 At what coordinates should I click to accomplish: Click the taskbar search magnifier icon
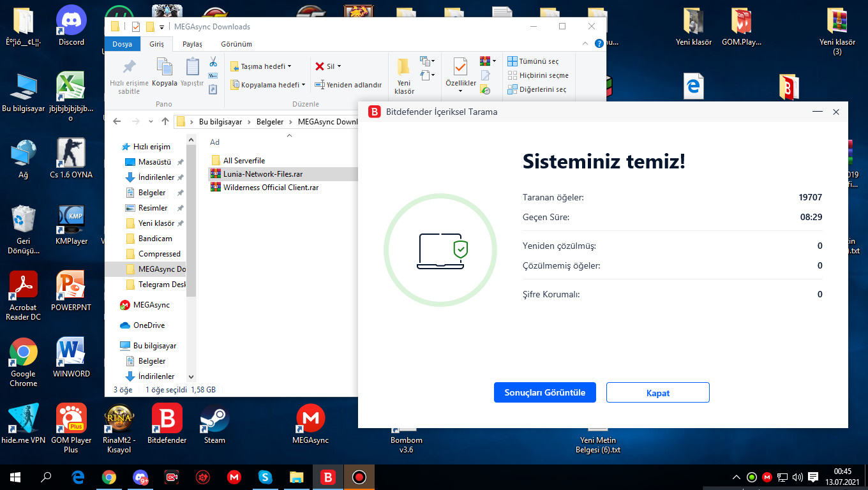pyautogui.click(x=46, y=477)
